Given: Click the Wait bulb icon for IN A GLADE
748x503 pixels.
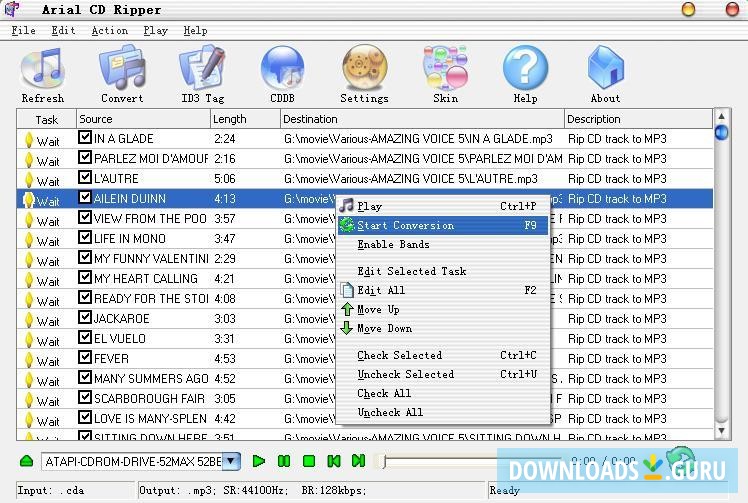Looking at the screenshot, I should [29, 140].
